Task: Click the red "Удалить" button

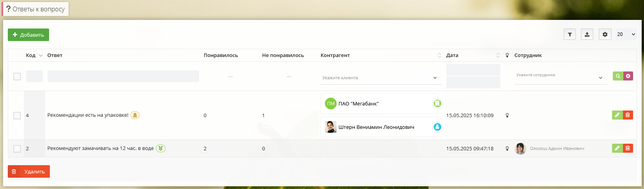Action: click(x=29, y=171)
